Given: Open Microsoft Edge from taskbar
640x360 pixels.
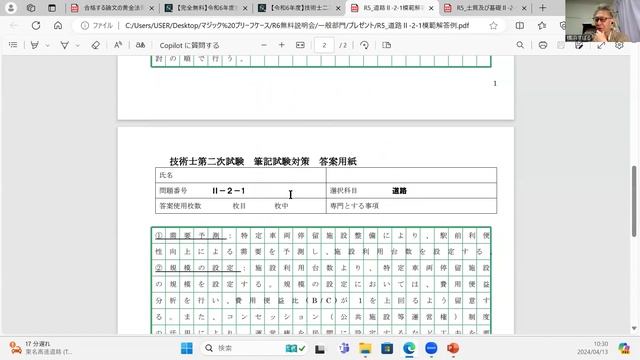Looking at the screenshot, I should 409,348.
